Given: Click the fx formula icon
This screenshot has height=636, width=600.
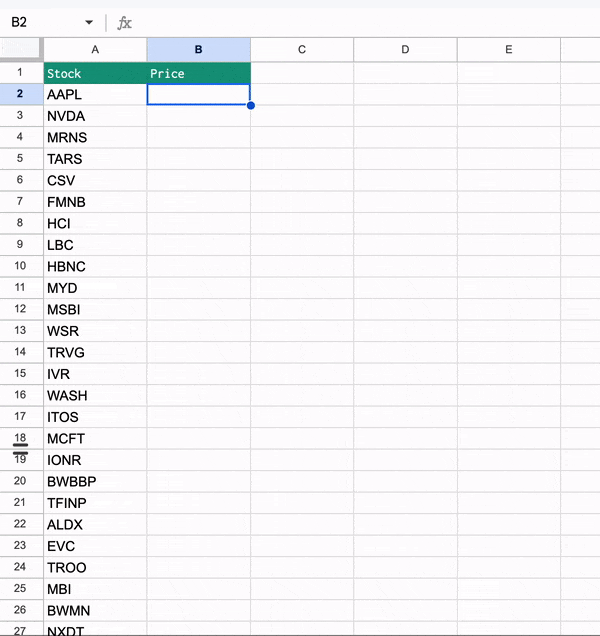Looking at the screenshot, I should click(125, 23).
